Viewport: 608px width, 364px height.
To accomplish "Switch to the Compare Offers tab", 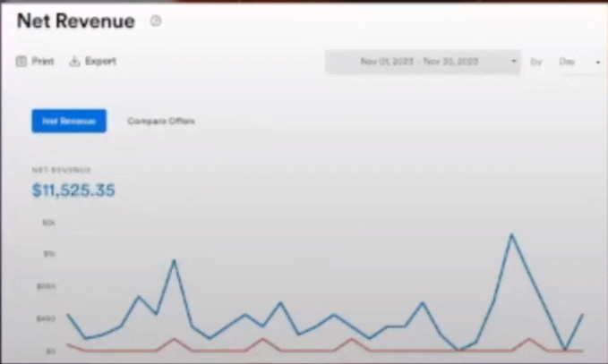I will [161, 121].
